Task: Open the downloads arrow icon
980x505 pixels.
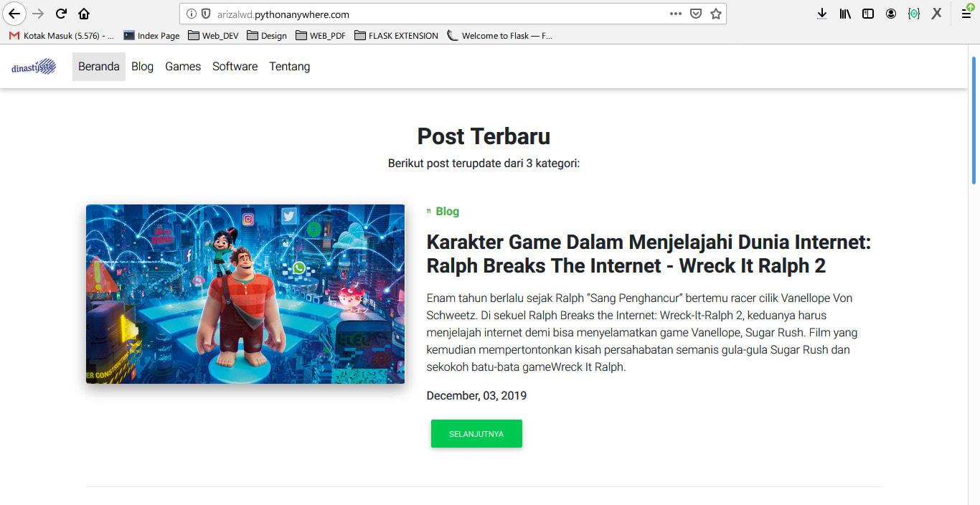Action: [x=822, y=14]
